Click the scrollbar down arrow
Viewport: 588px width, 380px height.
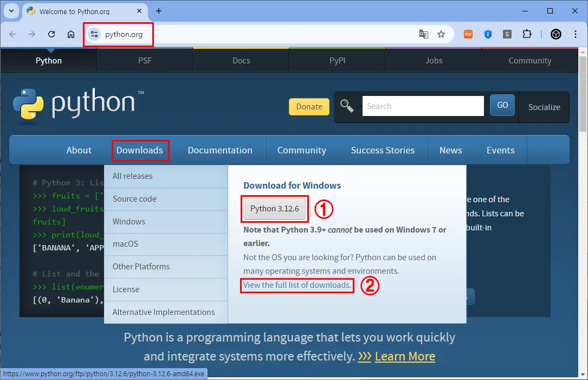(583, 374)
